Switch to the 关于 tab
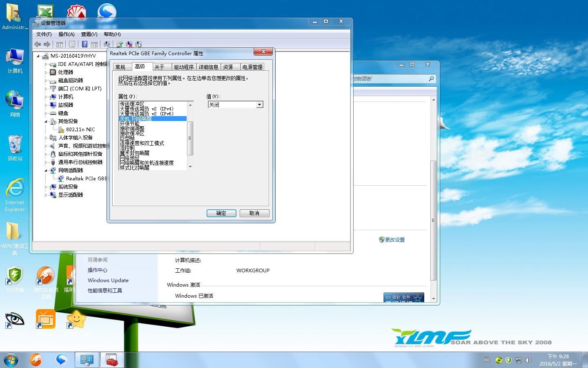The height and width of the screenshot is (368, 588). [x=162, y=67]
